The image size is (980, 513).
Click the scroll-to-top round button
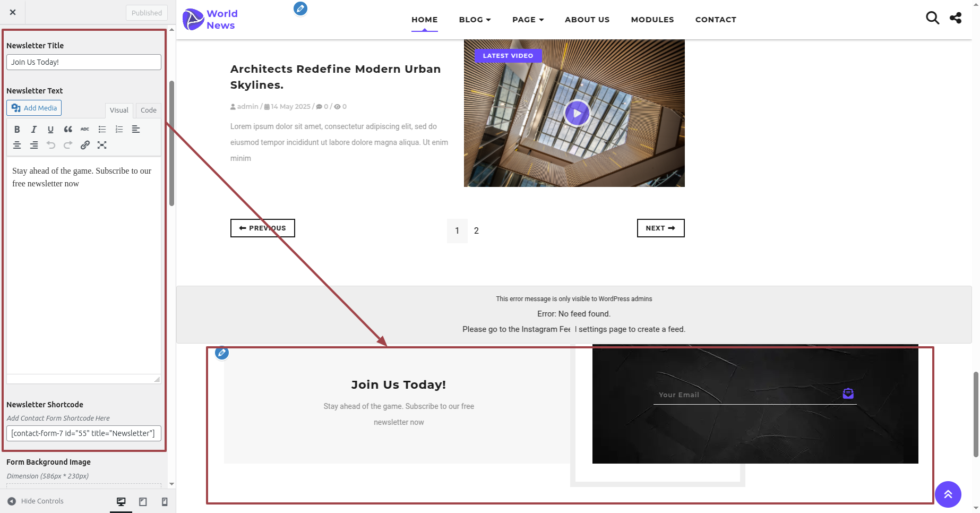pyautogui.click(x=948, y=494)
